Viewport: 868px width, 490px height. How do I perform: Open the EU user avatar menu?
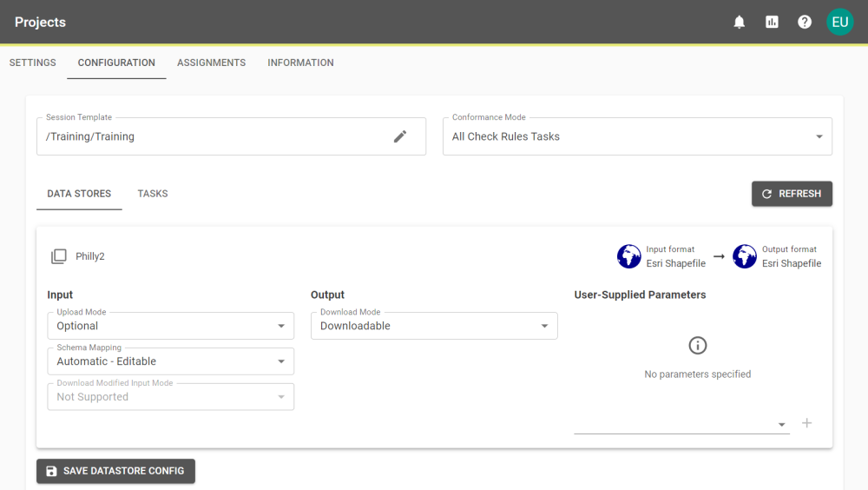point(839,23)
